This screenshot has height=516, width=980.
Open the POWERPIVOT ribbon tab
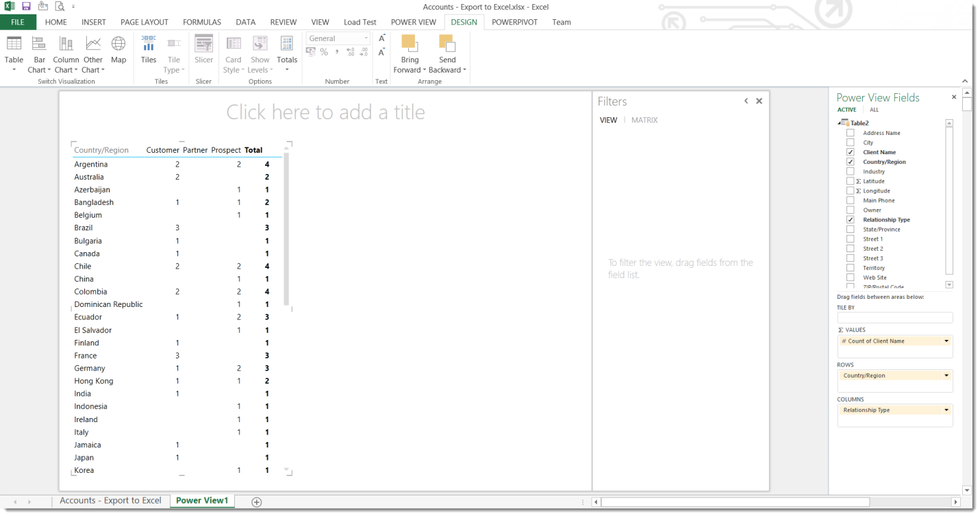pyautogui.click(x=514, y=22)
